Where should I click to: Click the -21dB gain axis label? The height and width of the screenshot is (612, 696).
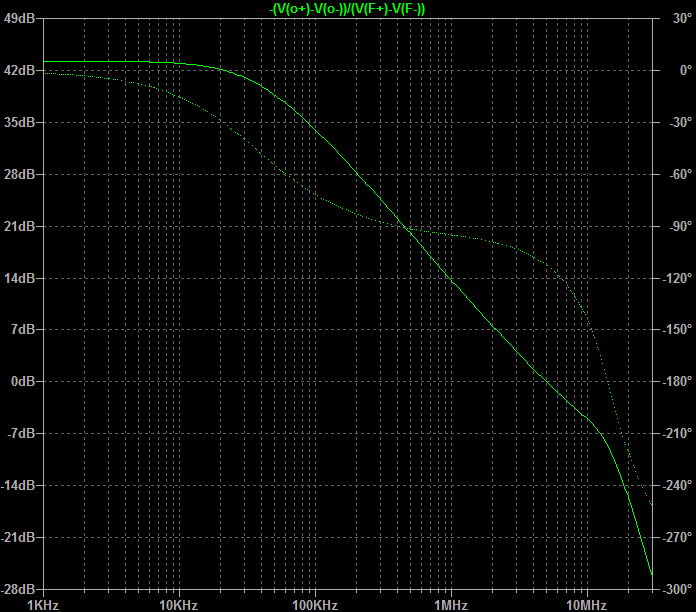[18, 537]
